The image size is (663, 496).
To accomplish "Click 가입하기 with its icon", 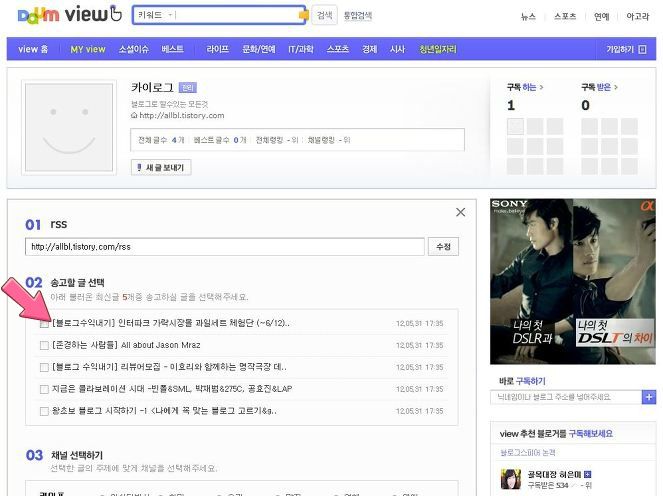I will [626, 49].
